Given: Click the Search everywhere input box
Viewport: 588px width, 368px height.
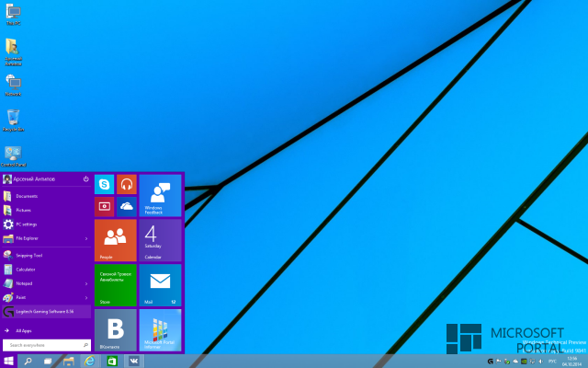Looking at the screenshot, I should coord(47,345).
